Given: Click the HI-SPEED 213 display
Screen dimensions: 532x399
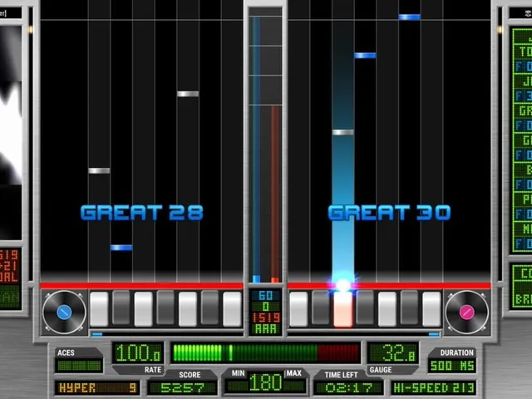Looking at the screenshot, I should 434,387.
